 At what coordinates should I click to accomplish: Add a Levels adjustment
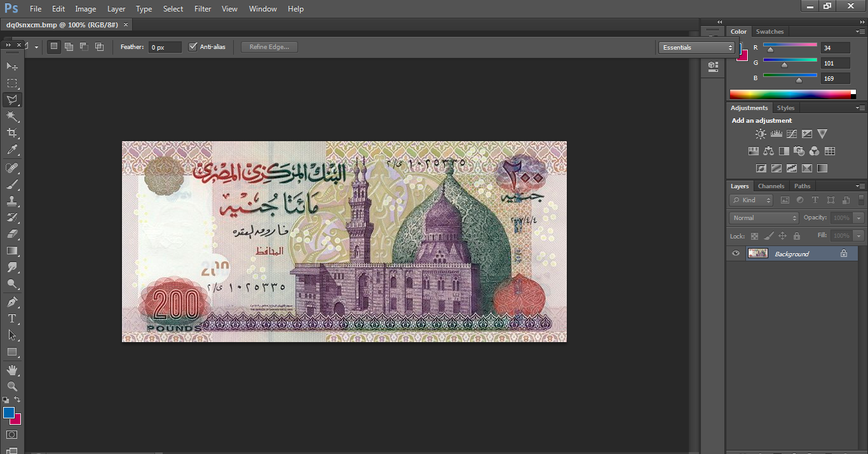pyautogui.click(x=776, y=134)
